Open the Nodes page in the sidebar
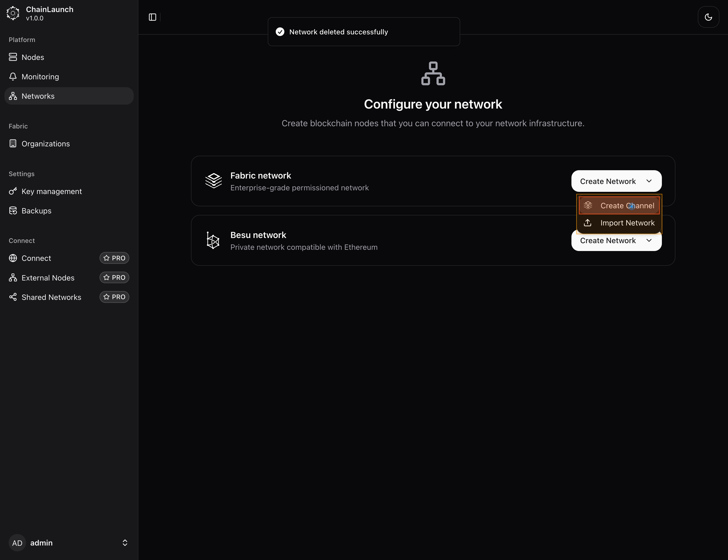Image resolution: width=728 pixels, height=560 pixels. coord(33,57)
